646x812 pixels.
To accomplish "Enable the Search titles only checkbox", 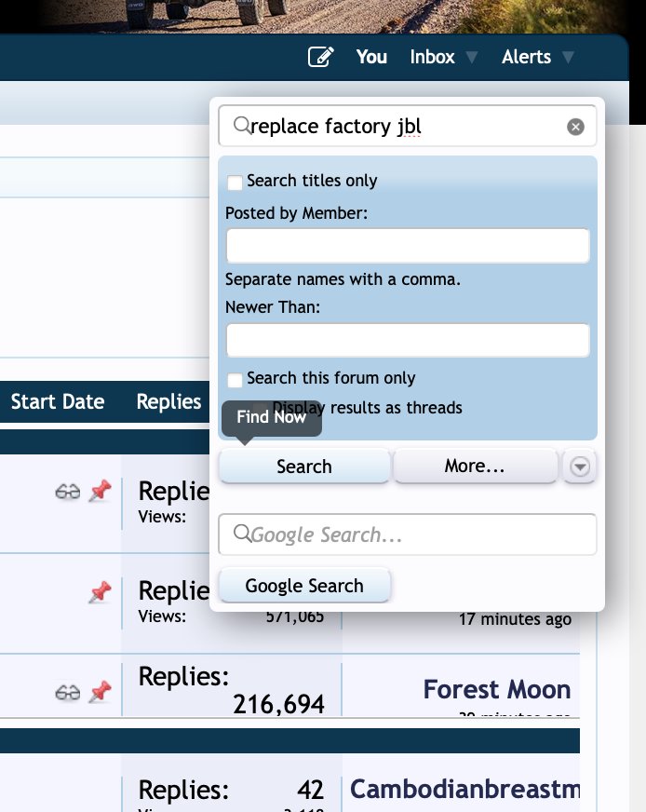I will point(235,183).
